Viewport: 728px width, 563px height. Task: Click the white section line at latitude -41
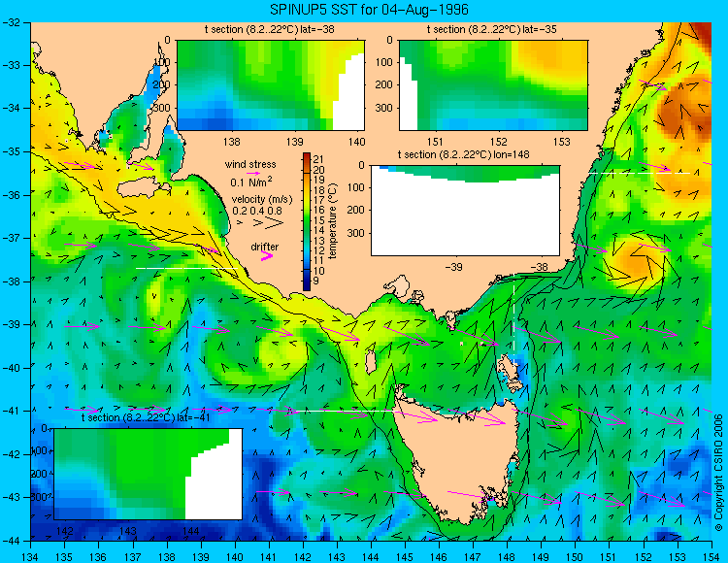345,411
